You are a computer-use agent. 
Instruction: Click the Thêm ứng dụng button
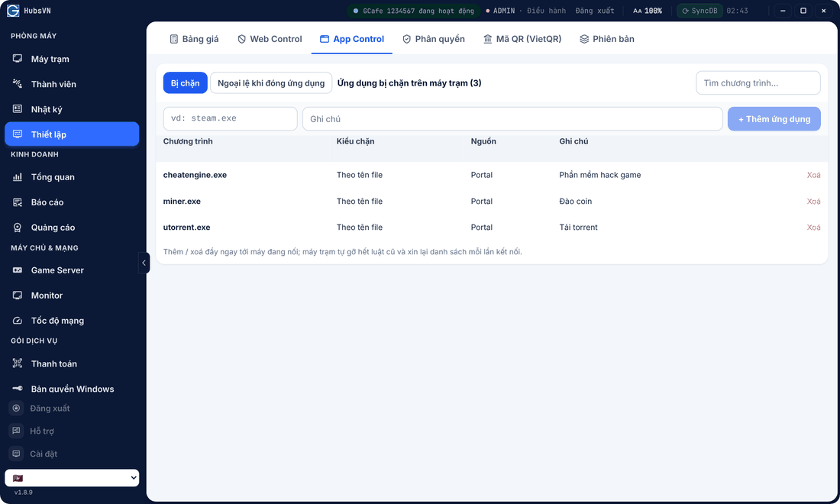point(774,119)
